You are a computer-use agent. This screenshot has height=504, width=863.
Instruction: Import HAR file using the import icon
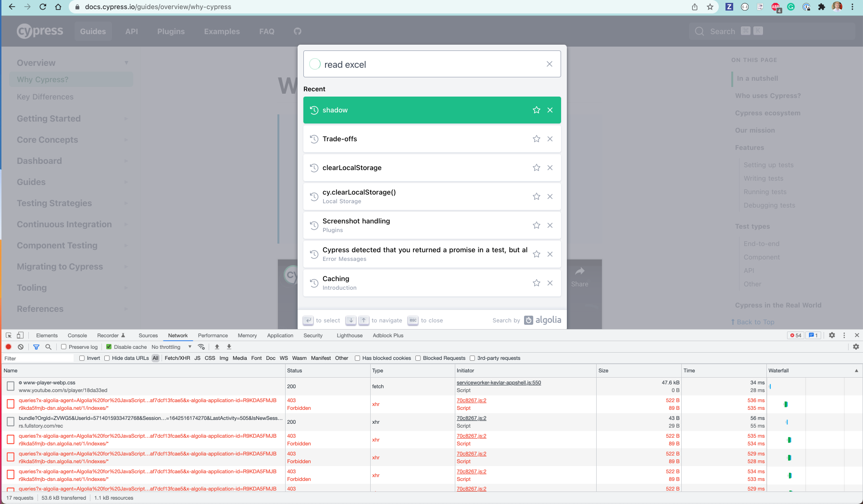click(x=217, y=347)
